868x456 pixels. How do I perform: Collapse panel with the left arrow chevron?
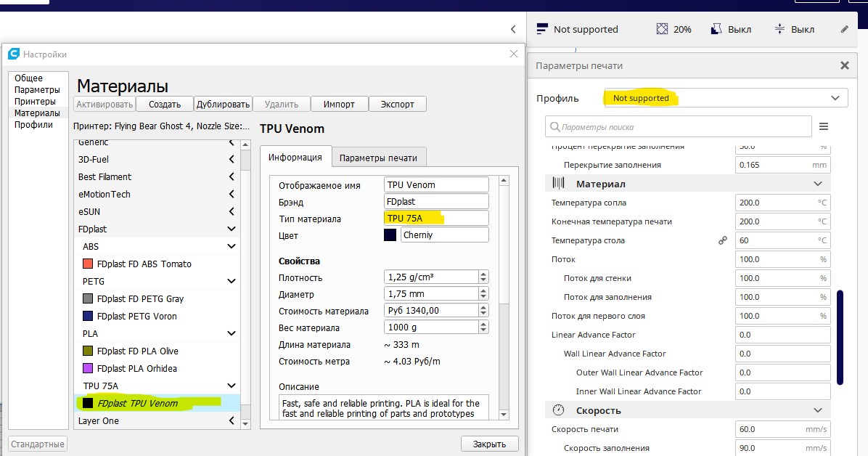click(x=513, y=29)
